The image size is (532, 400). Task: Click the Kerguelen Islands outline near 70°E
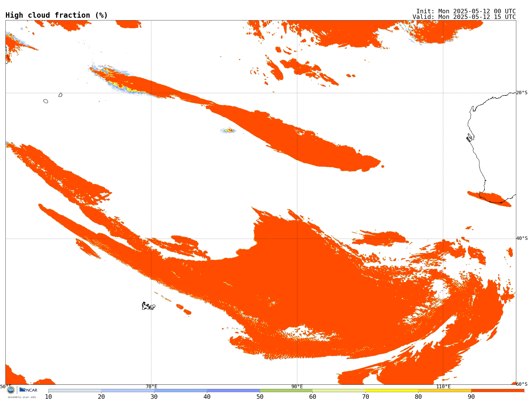pos(149,306)
